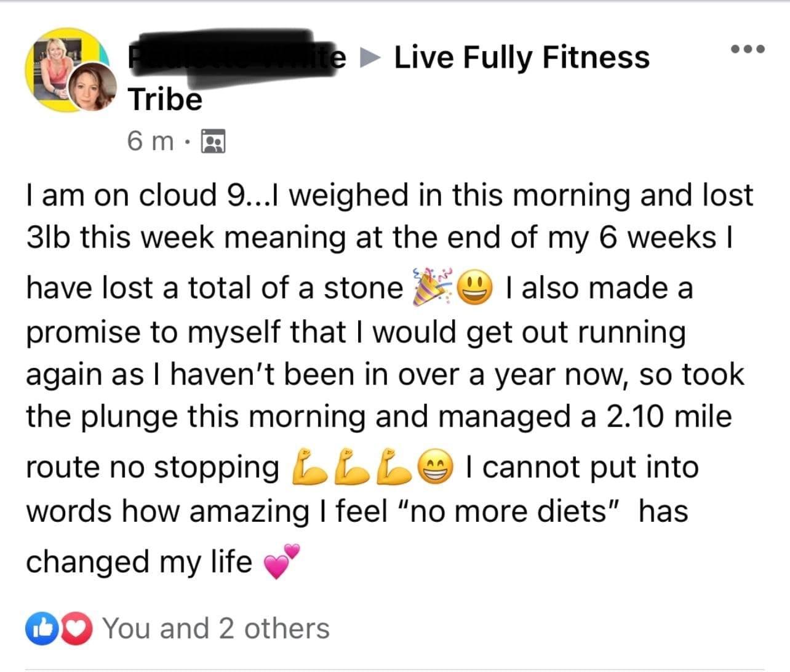Screen dimensions: 790x672
Task: Click the poster's small round profile photo
Action: pyautogui.click(x=93, y=87)
